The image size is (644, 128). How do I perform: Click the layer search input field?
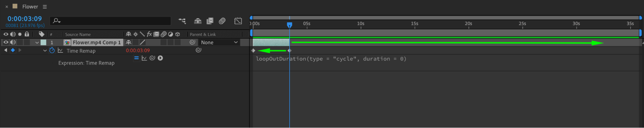point(111,21)
